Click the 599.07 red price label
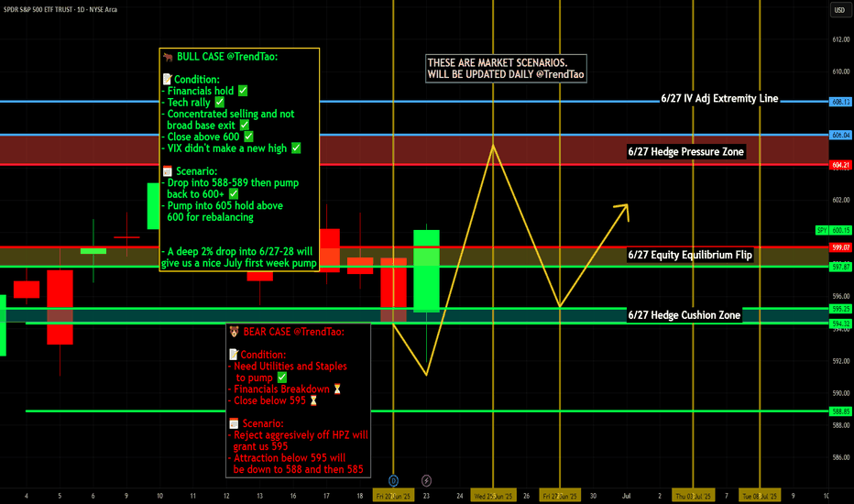The image size is (854, 504). click(840, 247)
